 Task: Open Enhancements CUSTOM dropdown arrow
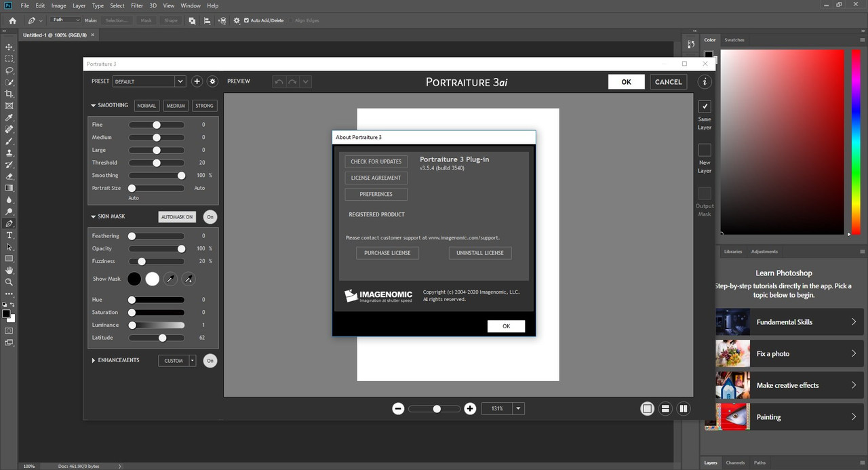[193, 361]
